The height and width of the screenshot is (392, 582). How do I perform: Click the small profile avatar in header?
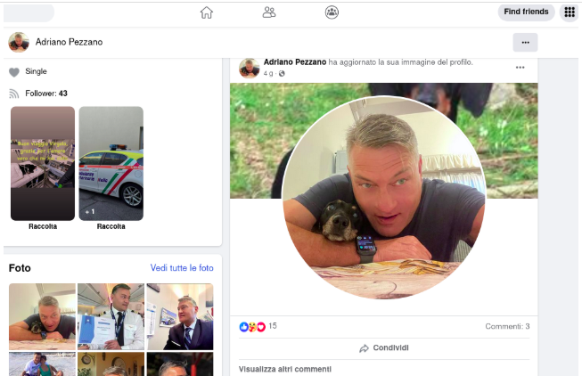tap(19, 42)
